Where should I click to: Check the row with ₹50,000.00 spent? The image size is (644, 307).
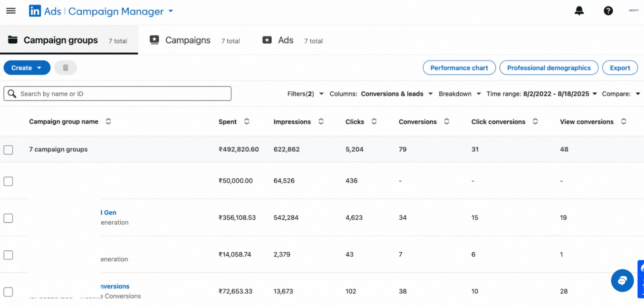(8, 181)
